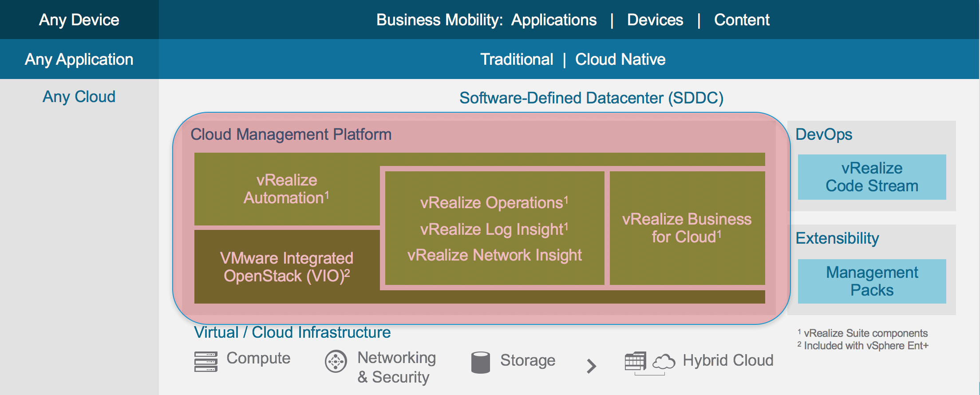The image size is (980, 395).
Task: Click the Networking & Security circular icon
Action: coord(336,362)
